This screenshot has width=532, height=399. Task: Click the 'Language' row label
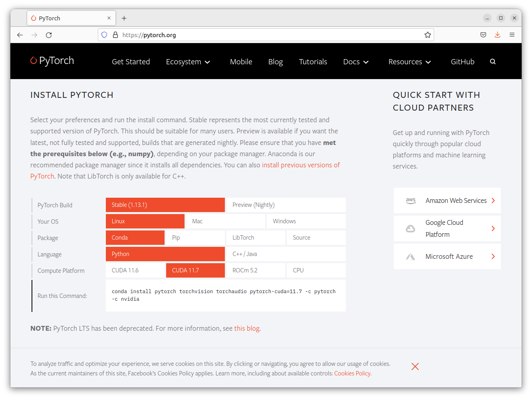click(x=50, y=254)
